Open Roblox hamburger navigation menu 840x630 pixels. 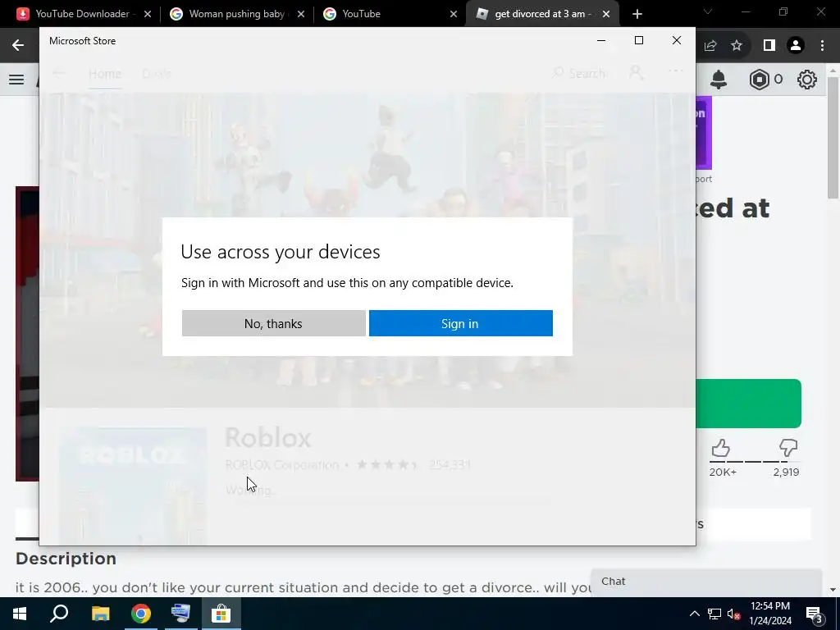pyautogui.click(x=16, y=80)
